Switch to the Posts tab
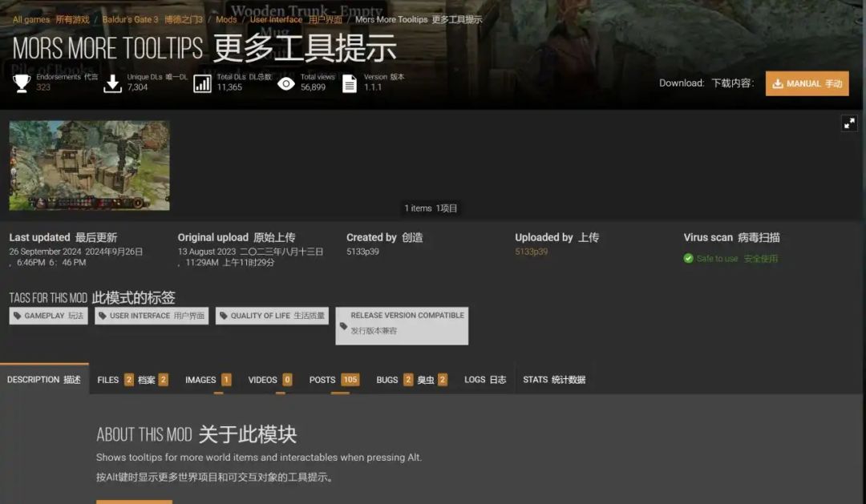 (x=334, y=380)
